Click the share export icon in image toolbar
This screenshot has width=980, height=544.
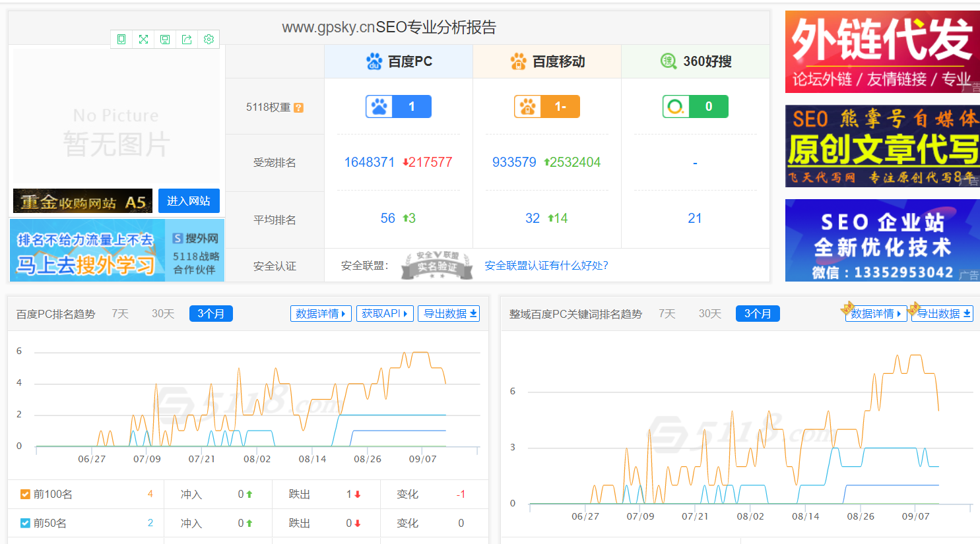(187, 40)
